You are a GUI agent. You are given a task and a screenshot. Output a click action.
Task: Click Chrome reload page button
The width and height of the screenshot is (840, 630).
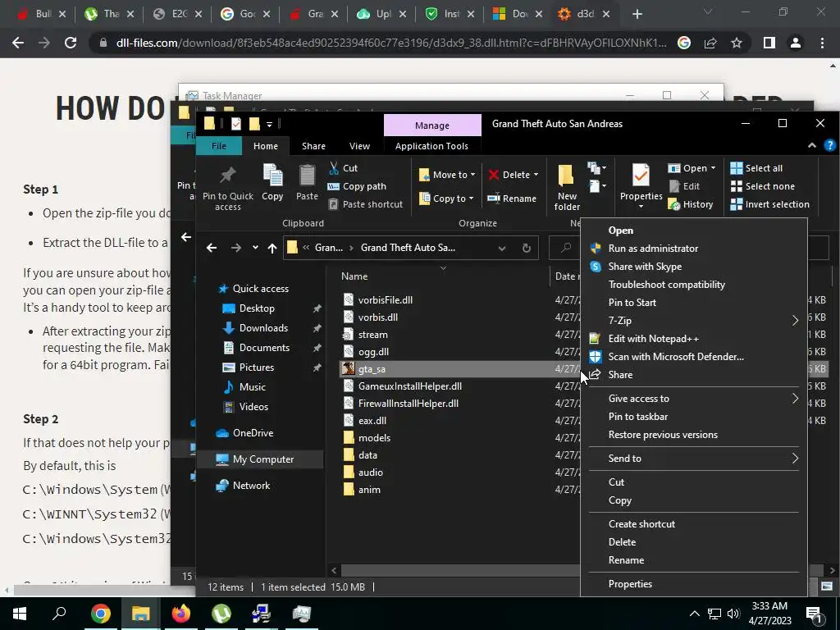71,43
